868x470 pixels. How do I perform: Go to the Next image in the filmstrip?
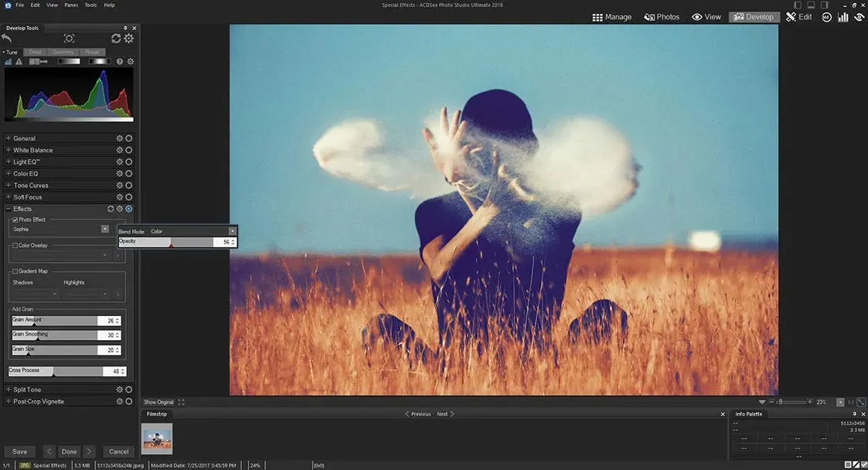click(445, 414)
